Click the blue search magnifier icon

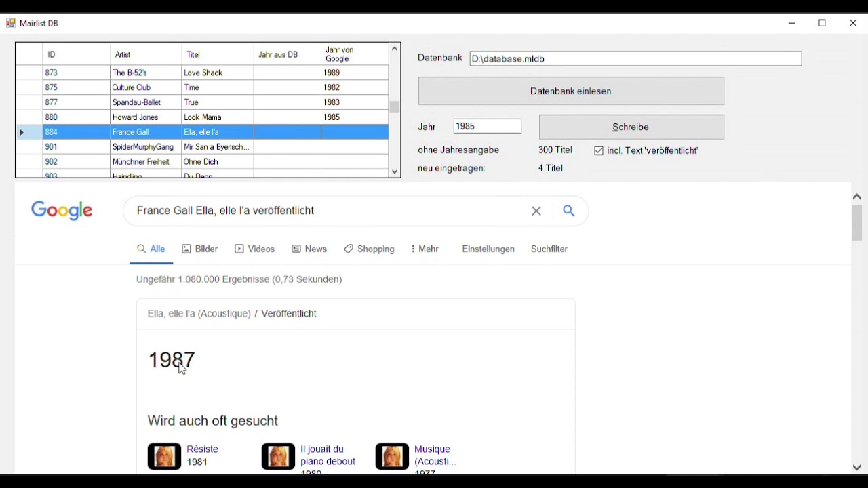569,211
